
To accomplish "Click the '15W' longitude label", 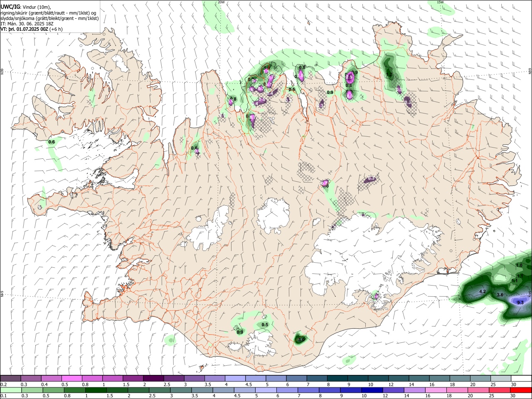I will coord(440,2).
